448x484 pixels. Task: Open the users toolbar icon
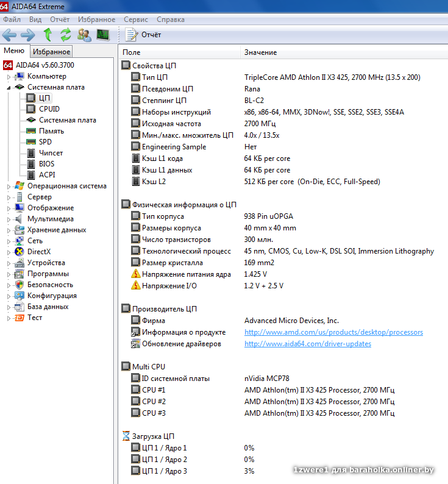coord(84,35)
